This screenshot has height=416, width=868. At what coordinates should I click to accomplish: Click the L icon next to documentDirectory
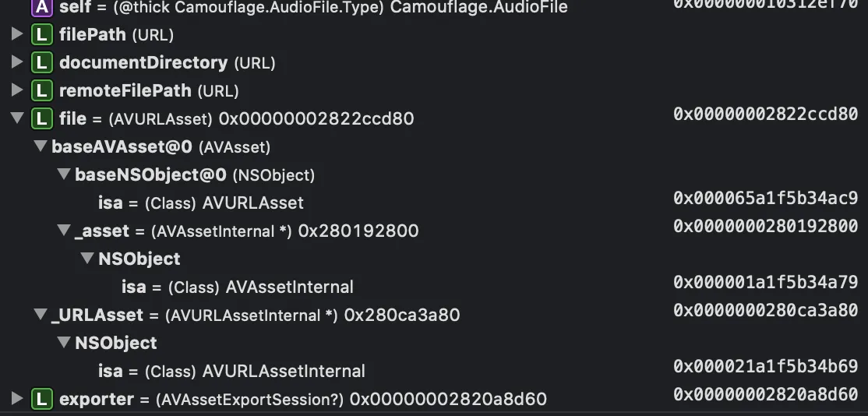pyautogui.click(x=41, y=63)
